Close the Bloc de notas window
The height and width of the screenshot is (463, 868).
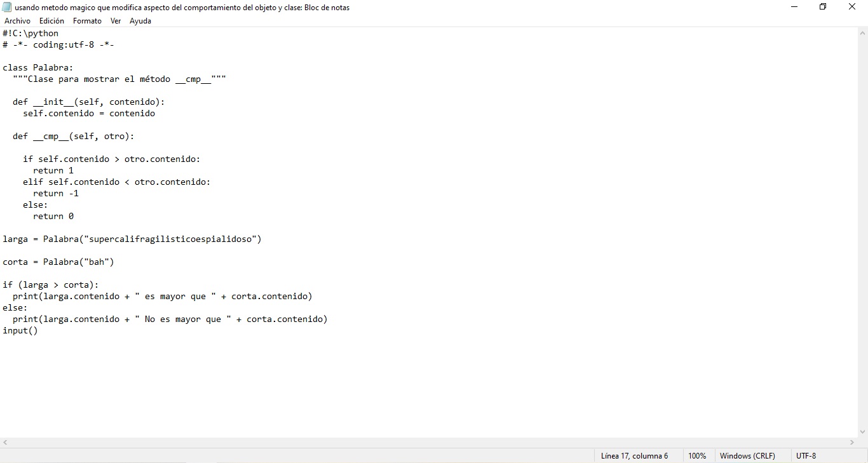[852, 7]
